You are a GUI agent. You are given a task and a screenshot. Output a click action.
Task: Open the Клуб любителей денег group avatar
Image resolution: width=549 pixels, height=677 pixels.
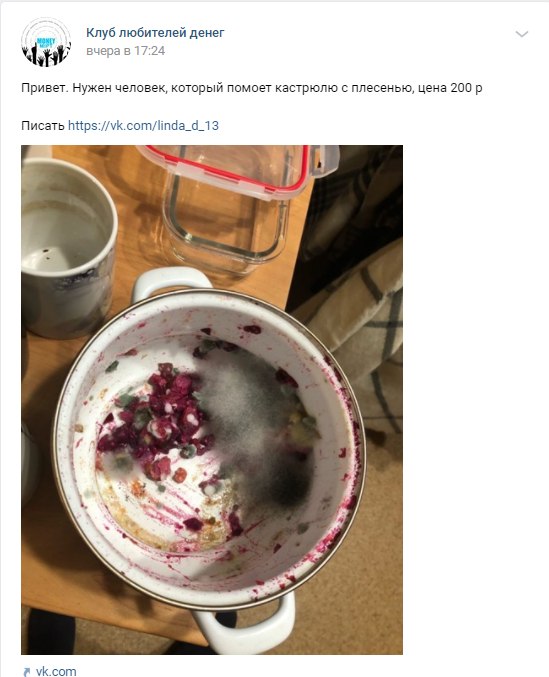46,42
